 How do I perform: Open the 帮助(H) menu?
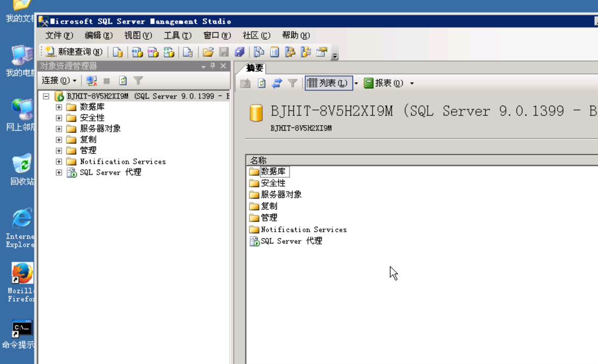pos(295,35)
